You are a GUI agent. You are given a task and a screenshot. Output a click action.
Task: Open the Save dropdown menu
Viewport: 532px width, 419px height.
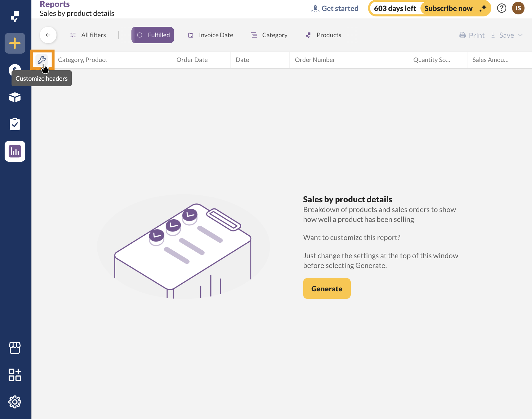point(507,35)
